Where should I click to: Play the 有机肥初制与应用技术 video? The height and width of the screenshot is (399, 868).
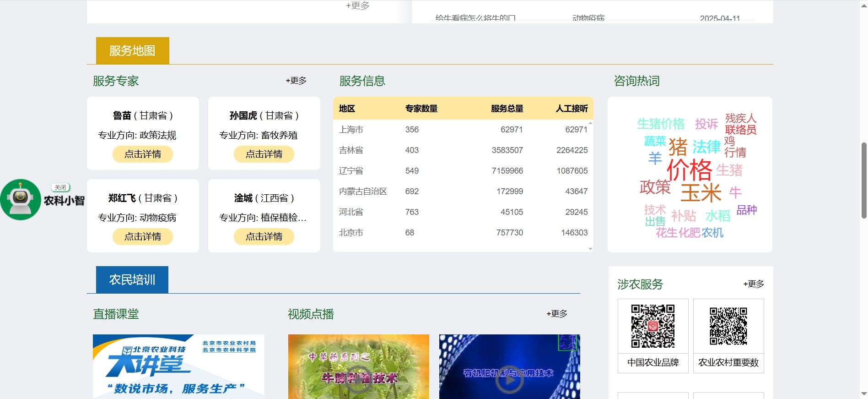click(509, 379)
